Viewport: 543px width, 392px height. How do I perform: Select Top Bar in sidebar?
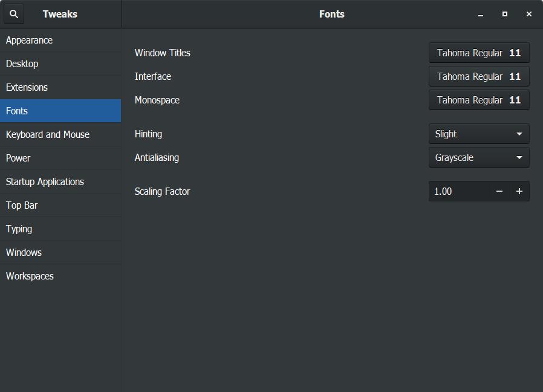click(22, 205)
